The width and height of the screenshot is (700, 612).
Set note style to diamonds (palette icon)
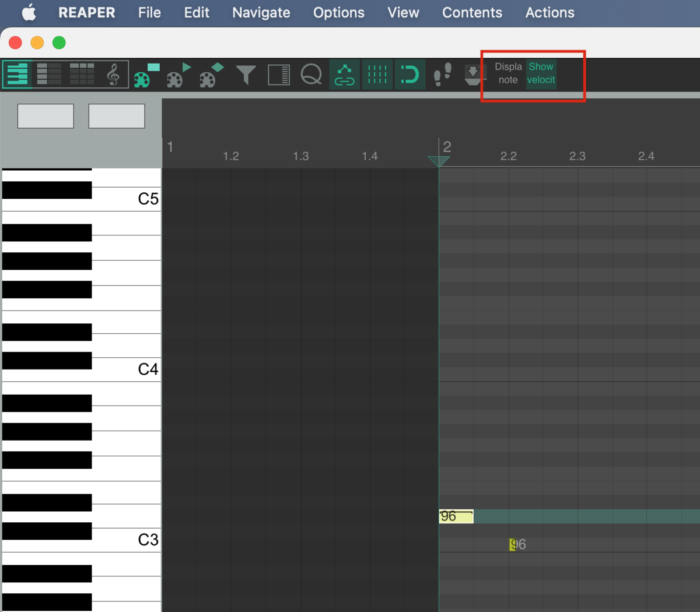[x=212, y=75]
